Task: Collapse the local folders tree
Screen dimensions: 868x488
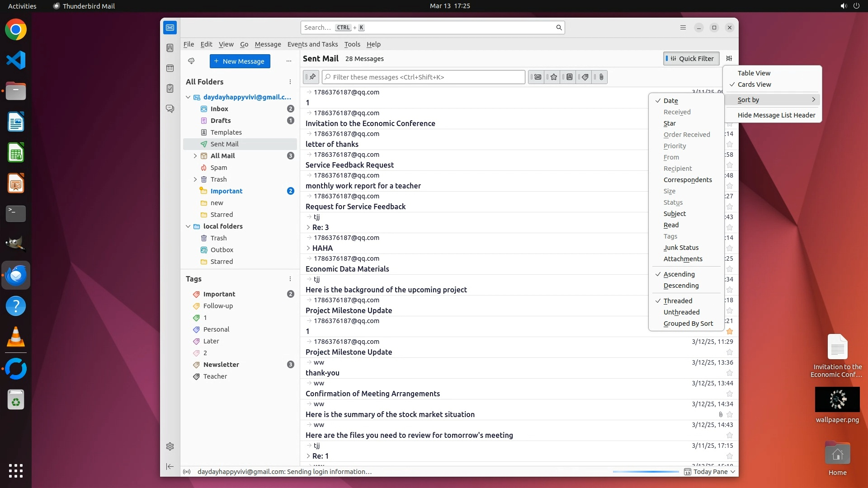Action: pos(188,226)
